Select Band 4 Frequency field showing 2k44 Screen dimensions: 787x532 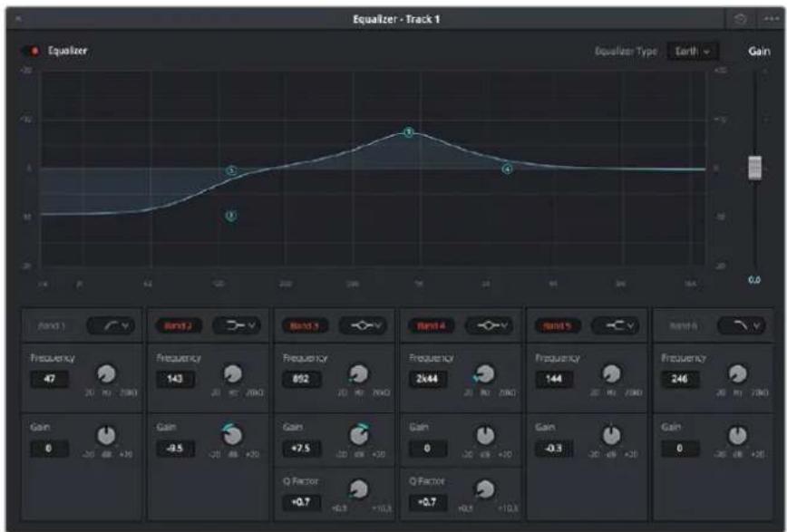428,379
